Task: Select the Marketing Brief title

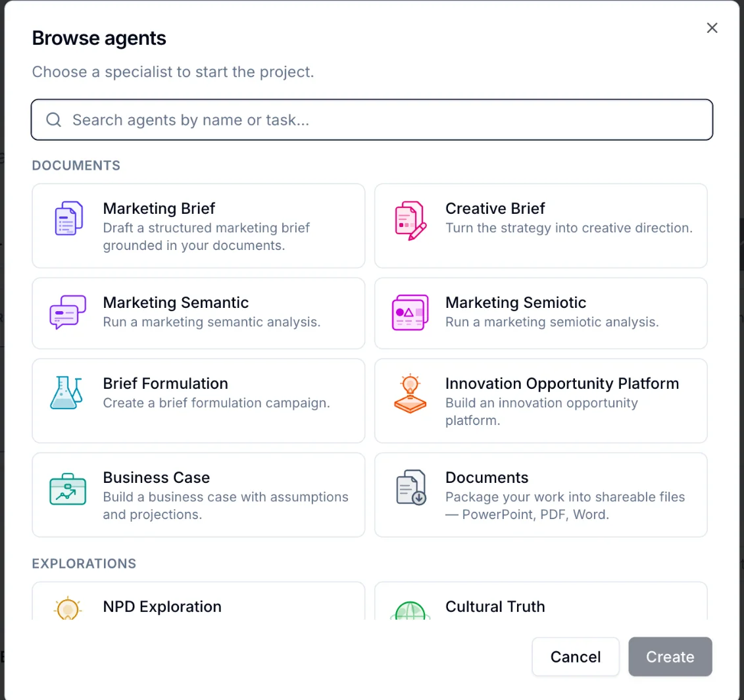Action: (159, 209)
